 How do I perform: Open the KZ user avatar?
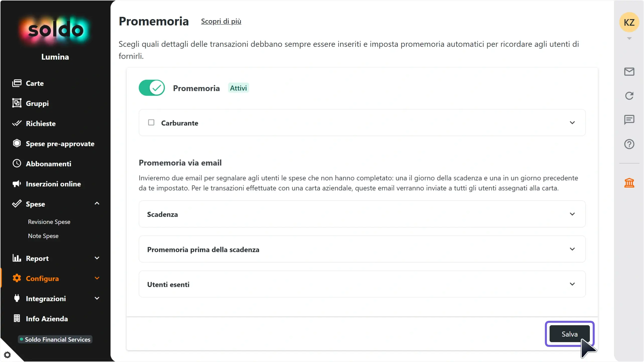629,22
